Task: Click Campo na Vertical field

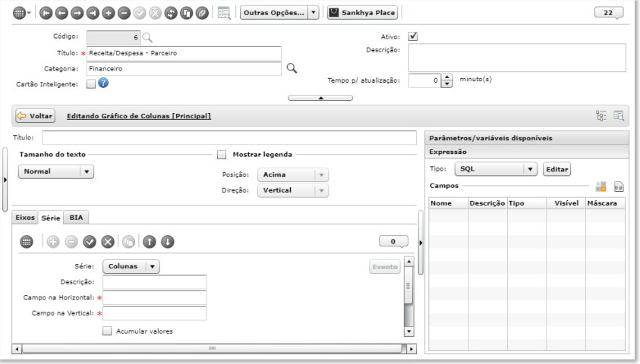Action: click(155, 313)
